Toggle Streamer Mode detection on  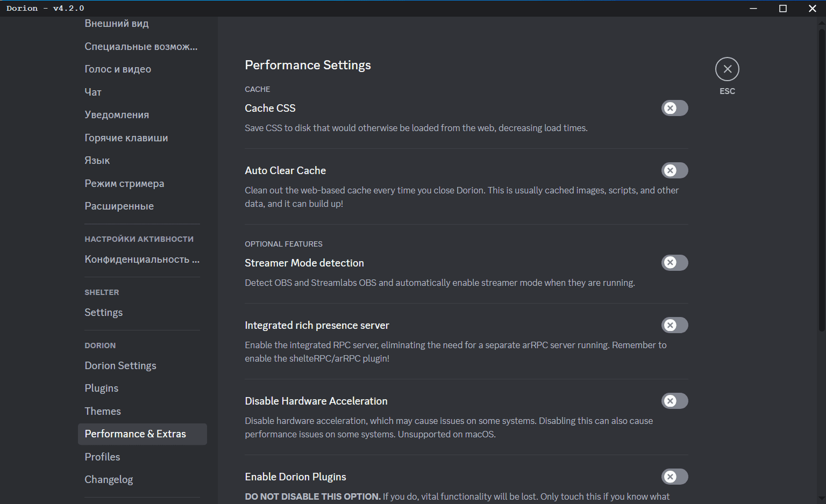(x=674, y=263)
